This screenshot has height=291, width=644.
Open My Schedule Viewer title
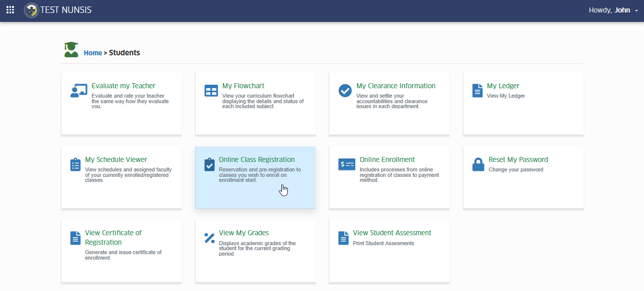116,159
